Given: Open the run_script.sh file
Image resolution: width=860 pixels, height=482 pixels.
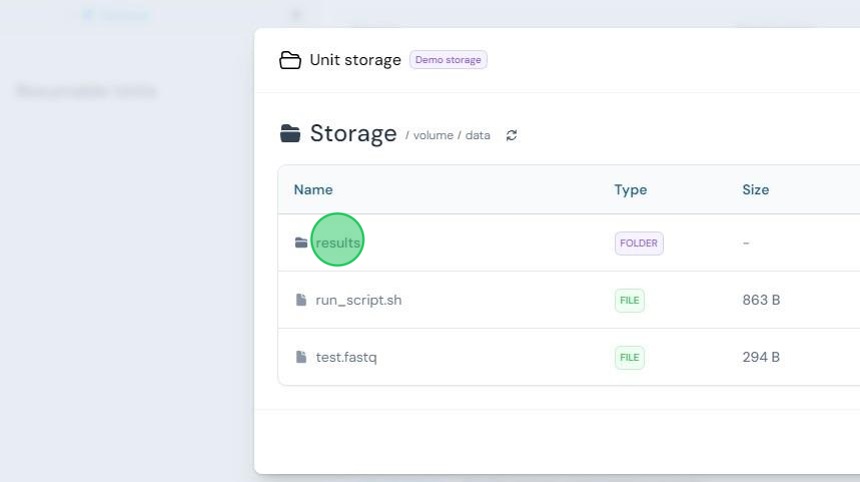Looking at the screenshot, I should 359,300.
